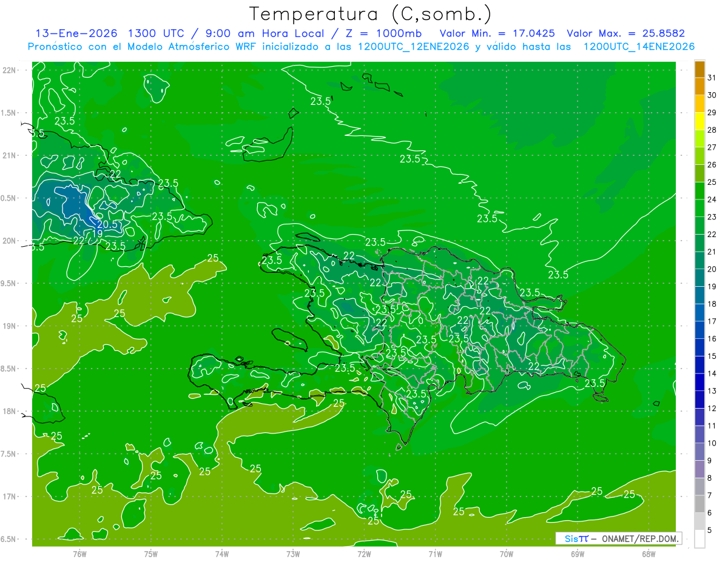
Task: Click the legend color band between 17 and 18
Action: tap(699, 312)
